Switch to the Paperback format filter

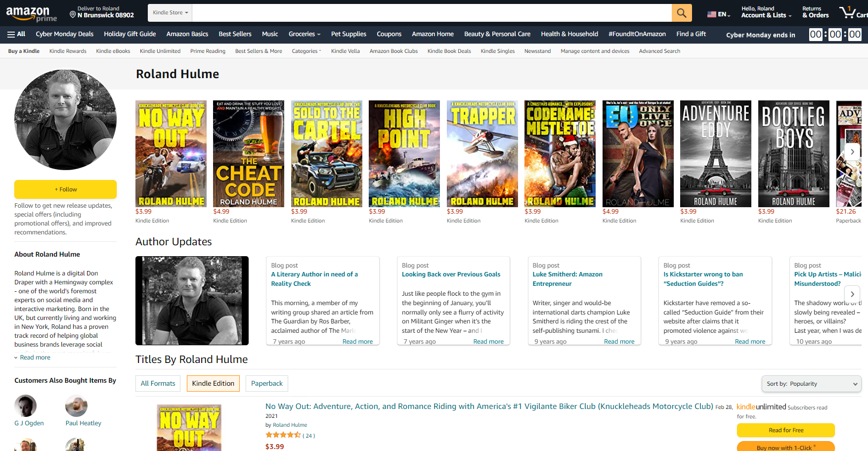pyautogui.click(x=267, y=383)
